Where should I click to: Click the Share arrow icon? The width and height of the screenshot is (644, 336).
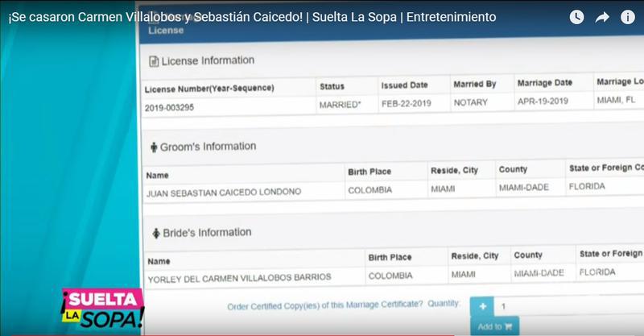coord(602,17)
